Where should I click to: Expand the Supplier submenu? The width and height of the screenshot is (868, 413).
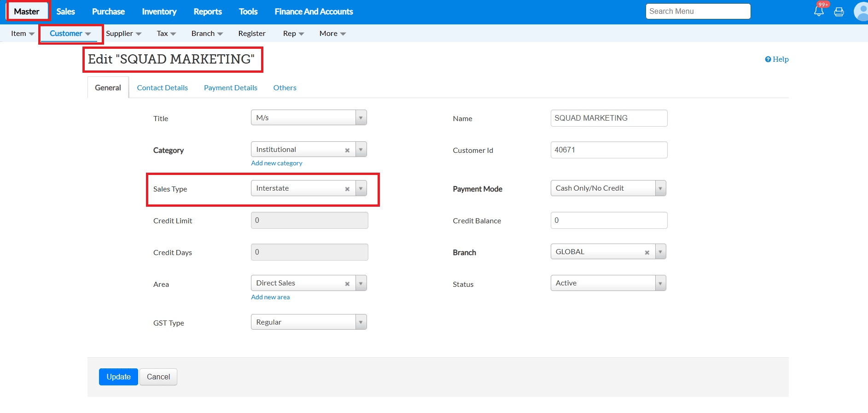coord(123,34)
